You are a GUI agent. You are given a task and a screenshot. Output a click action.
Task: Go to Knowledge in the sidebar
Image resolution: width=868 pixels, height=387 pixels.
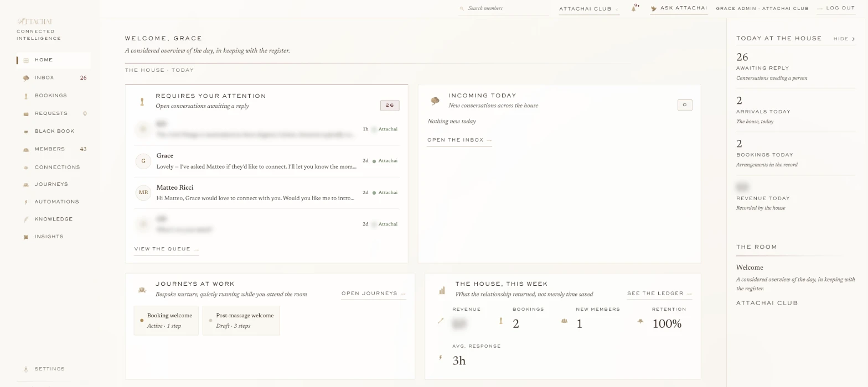pyautogui.click(x=53, y=219)
